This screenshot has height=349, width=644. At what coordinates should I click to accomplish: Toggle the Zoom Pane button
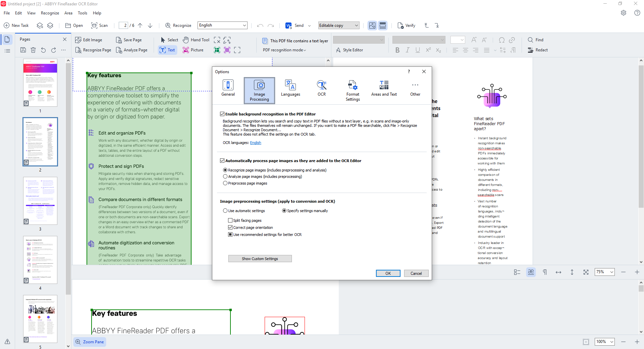coord(90,342)
